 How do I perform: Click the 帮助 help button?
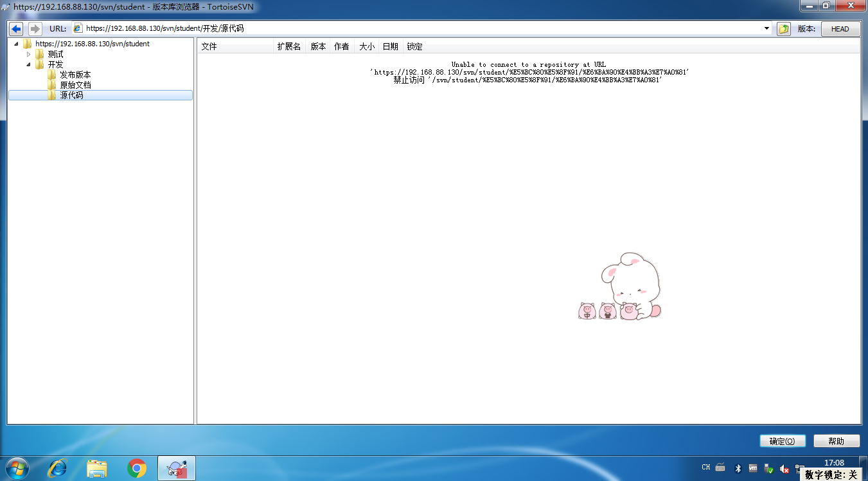point(837,440)
